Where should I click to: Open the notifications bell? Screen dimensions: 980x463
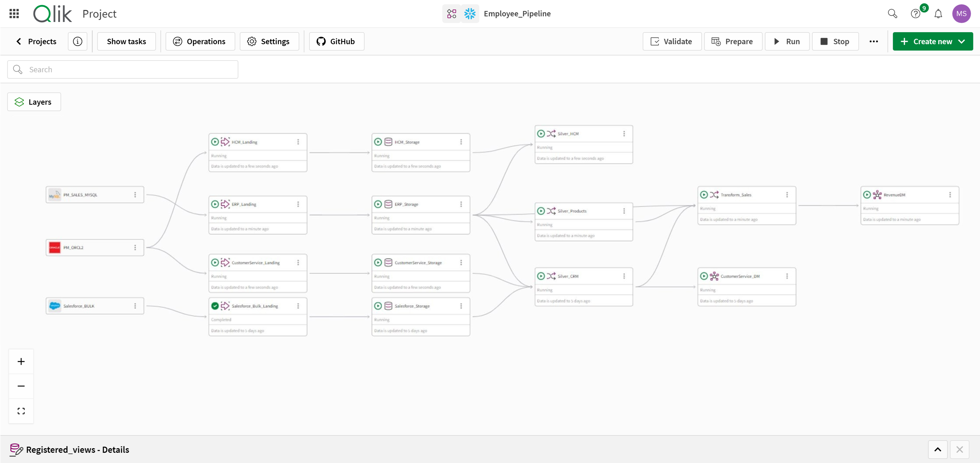(938, 14)
